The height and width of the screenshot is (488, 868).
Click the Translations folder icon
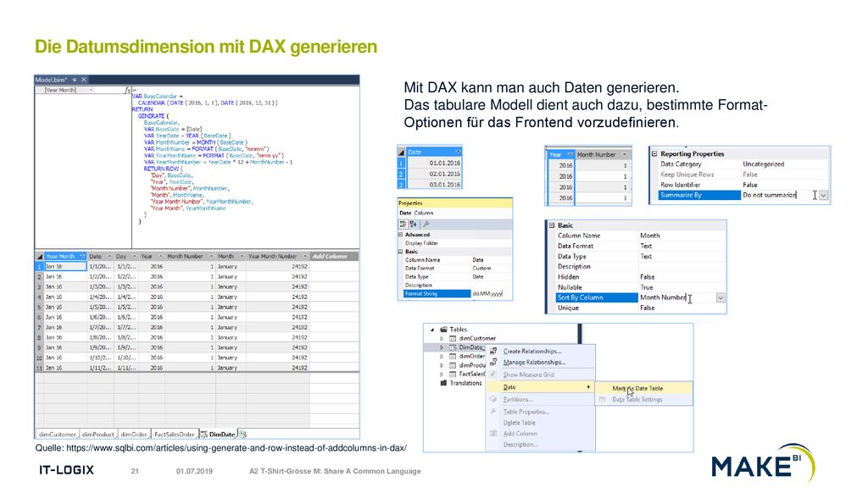[x=443, y=383]
